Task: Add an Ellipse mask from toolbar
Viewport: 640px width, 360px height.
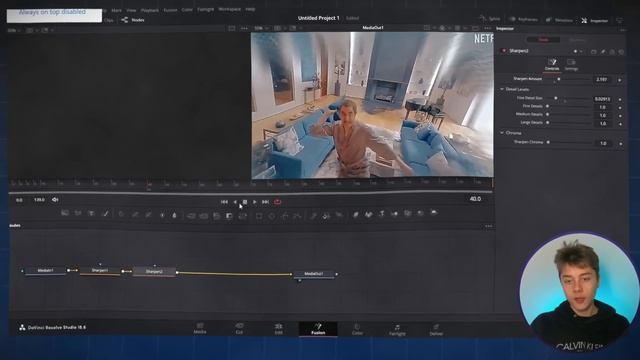Action: coord(271,216)
